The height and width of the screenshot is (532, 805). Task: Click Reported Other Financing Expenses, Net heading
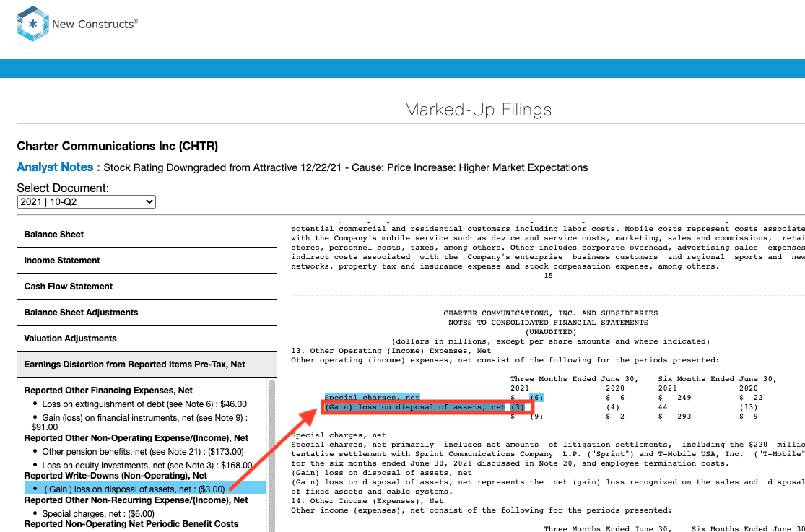click(108, 391)
